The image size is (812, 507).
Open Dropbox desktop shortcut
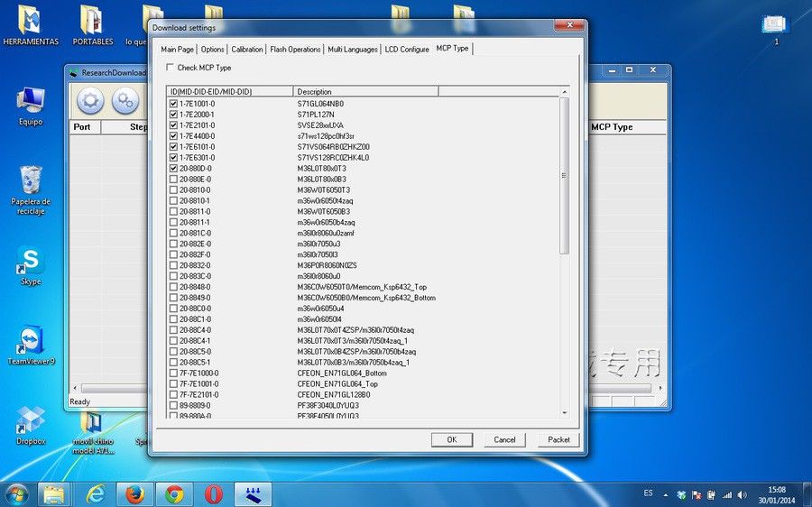[31, 426]
